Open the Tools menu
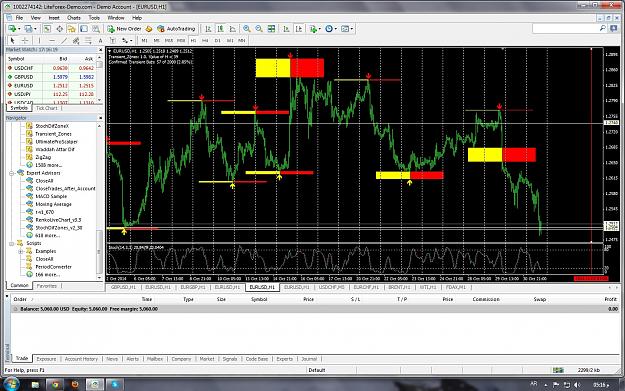Screen dimensions: 625x391 94,18
